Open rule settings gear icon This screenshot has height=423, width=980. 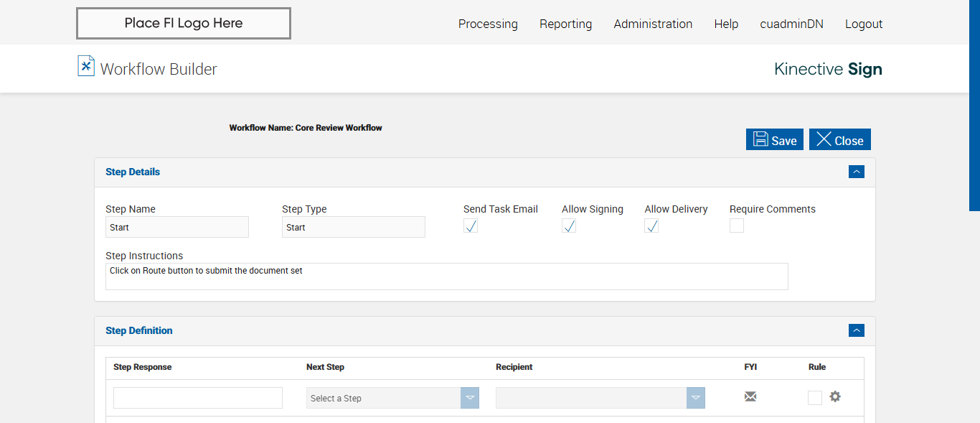(x=835, y=396)
